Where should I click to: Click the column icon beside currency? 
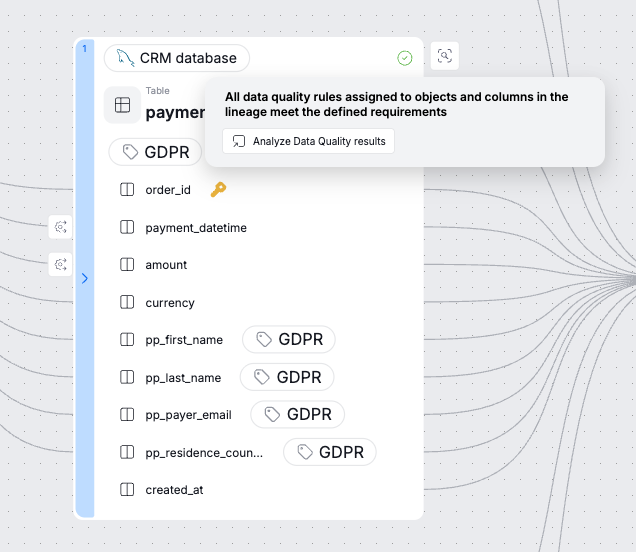(x=127, y=302)
